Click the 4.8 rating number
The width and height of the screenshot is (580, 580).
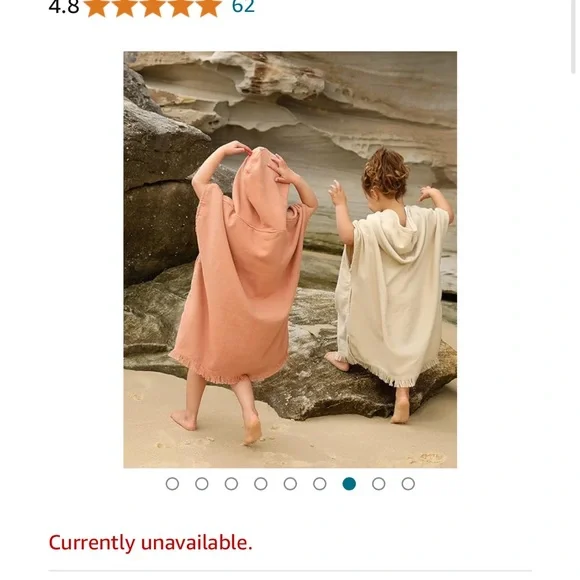64,7
